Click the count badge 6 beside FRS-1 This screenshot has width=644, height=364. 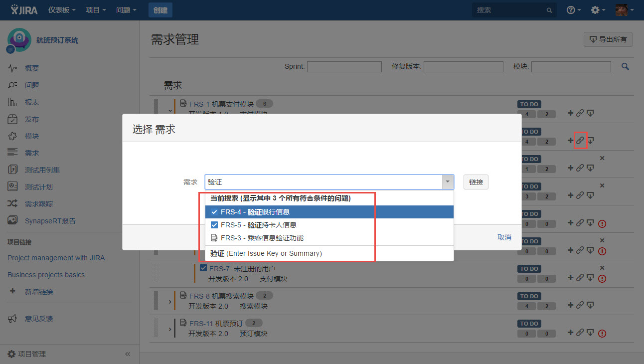pyautogui.click(x=265, y=104)
